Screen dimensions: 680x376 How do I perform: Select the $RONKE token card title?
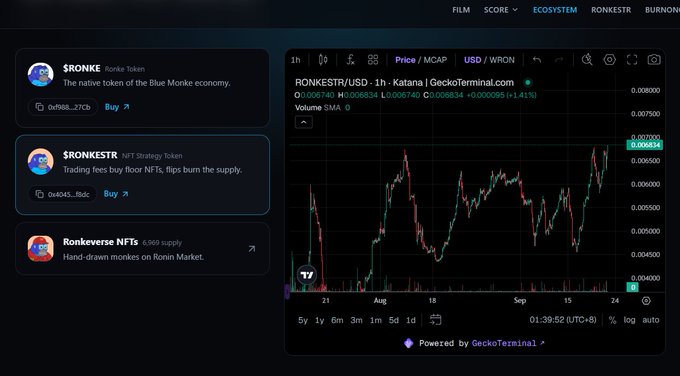coord(82,68)
